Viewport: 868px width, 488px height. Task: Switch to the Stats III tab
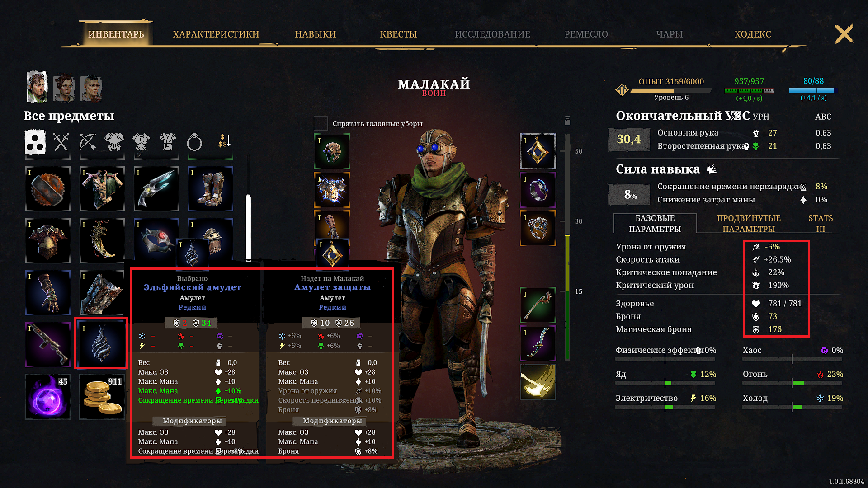[821, 223]
